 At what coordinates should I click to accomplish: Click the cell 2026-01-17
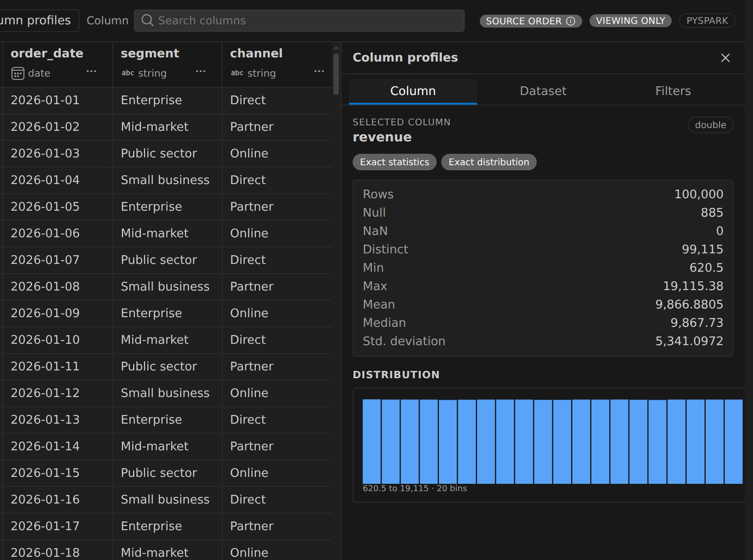pyautogui.click(x=57, y=526)
